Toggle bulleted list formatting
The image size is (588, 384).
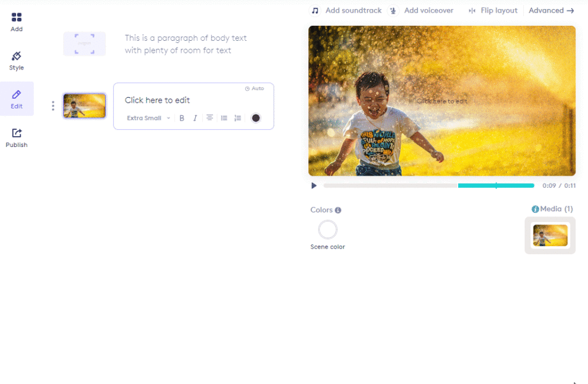[x=224, y=118]
